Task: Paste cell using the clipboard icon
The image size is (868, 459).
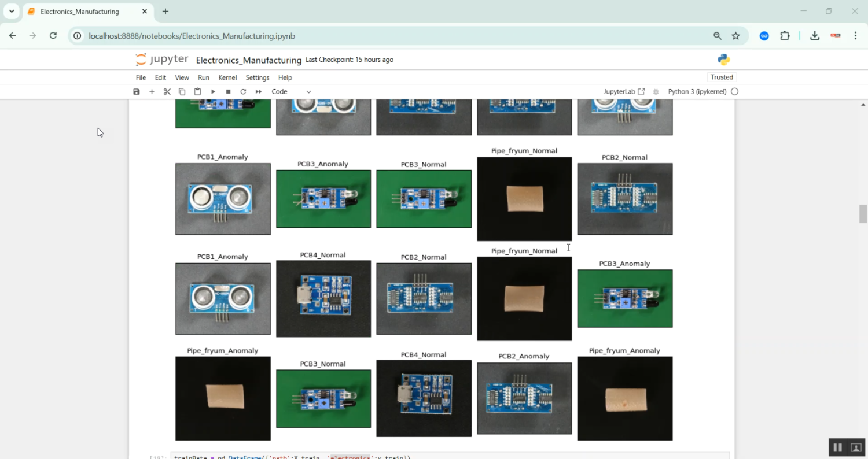Action: point(197,92)
